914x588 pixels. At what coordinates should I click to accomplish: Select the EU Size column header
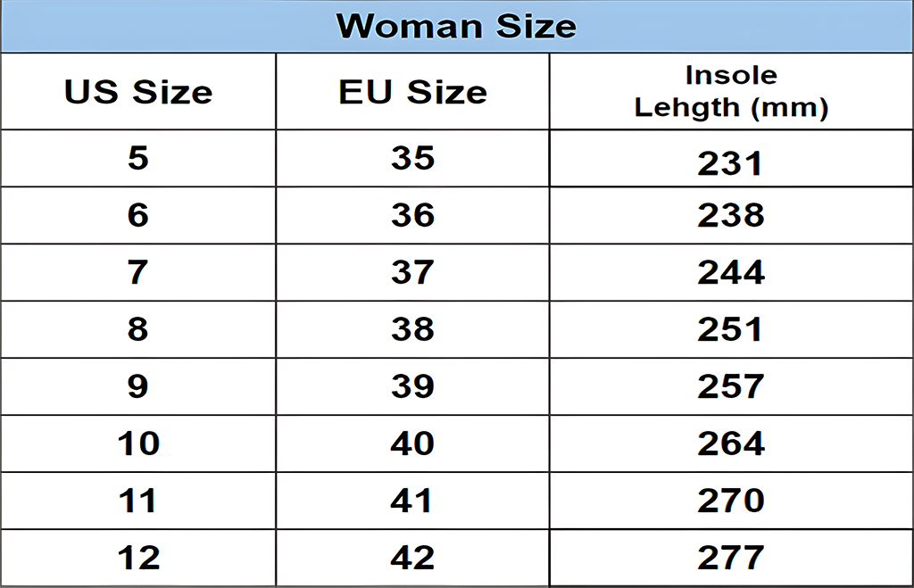tap(412, 92)
